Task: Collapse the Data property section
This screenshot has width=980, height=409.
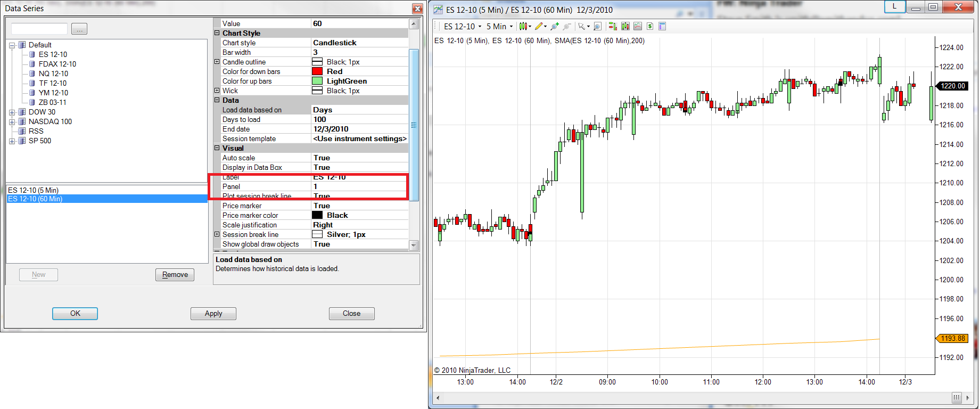Action: pos(217,100)
